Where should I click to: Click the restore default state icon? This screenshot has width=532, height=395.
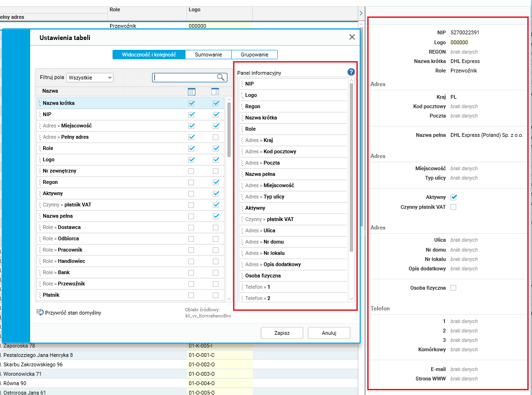click(40, 312)
